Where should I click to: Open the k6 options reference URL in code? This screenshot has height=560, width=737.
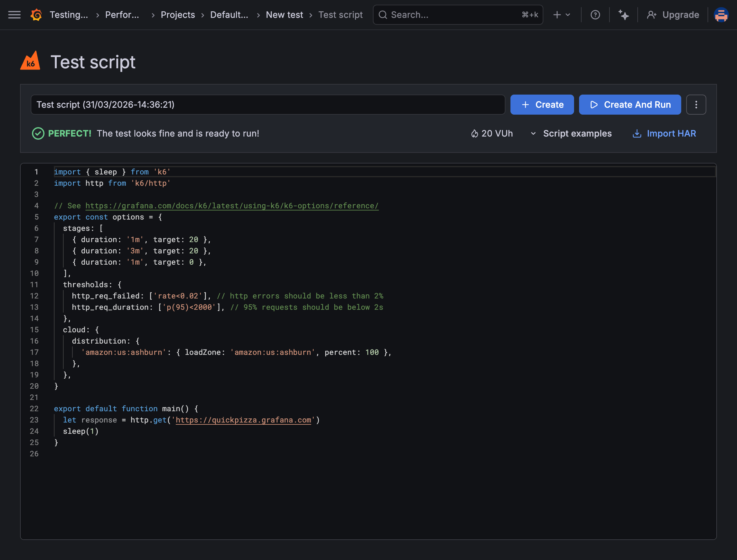[232, 206]
